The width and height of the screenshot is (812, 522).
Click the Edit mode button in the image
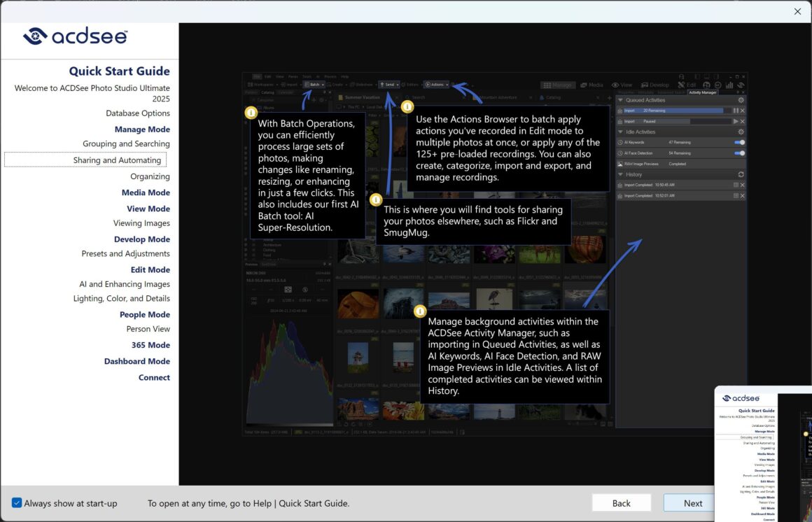coord(687,85)
